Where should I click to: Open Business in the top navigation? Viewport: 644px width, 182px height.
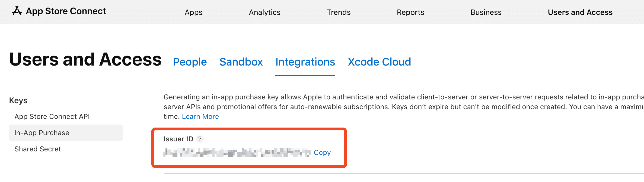tap(486, 12)
